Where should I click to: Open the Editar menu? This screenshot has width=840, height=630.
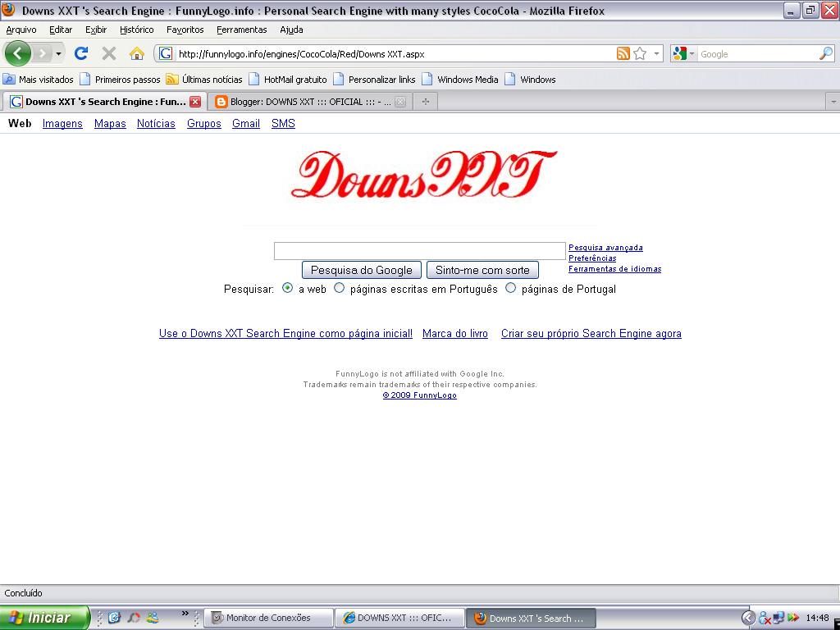tap(61, 30)
